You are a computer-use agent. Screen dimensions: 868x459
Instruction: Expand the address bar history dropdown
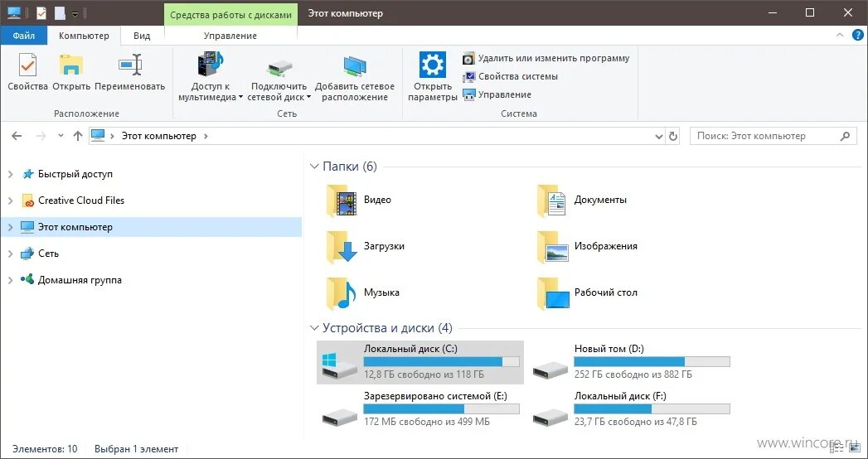(x=659, y=136)
